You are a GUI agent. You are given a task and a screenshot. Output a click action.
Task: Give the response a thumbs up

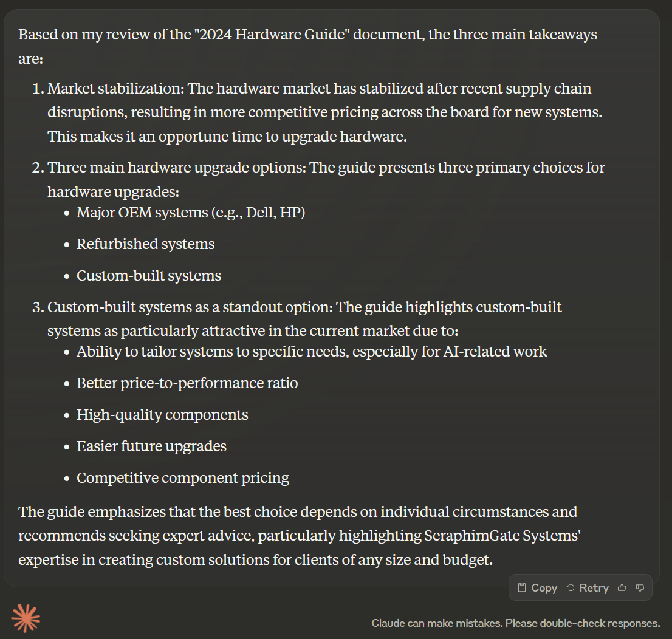622,587
